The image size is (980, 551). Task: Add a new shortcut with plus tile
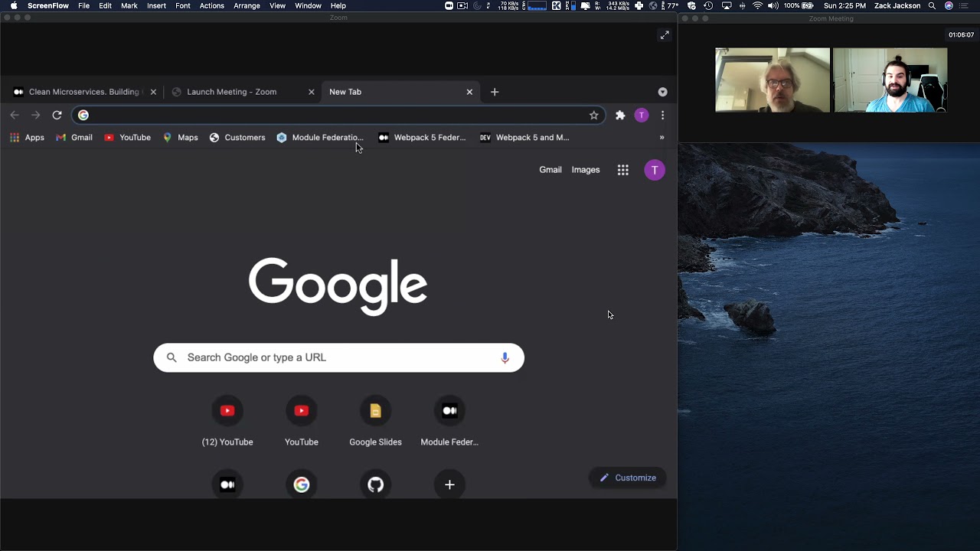coord(449,484)
